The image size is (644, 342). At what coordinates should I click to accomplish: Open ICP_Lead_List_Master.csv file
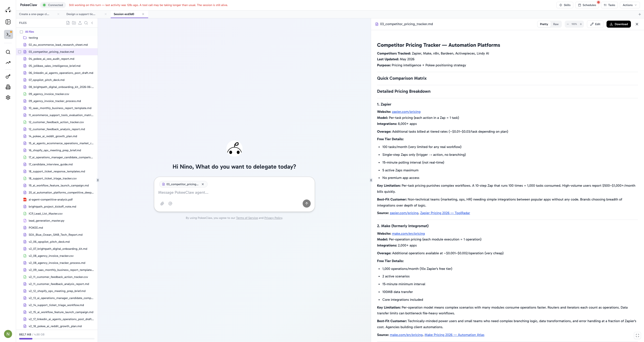pyautogui.click(x=46, y=214)
